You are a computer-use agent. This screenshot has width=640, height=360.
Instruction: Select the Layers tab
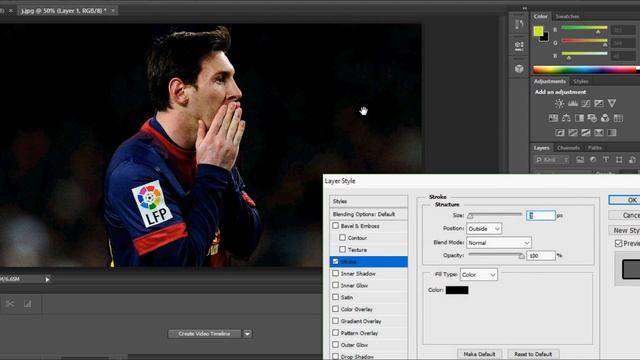(542, 148)
